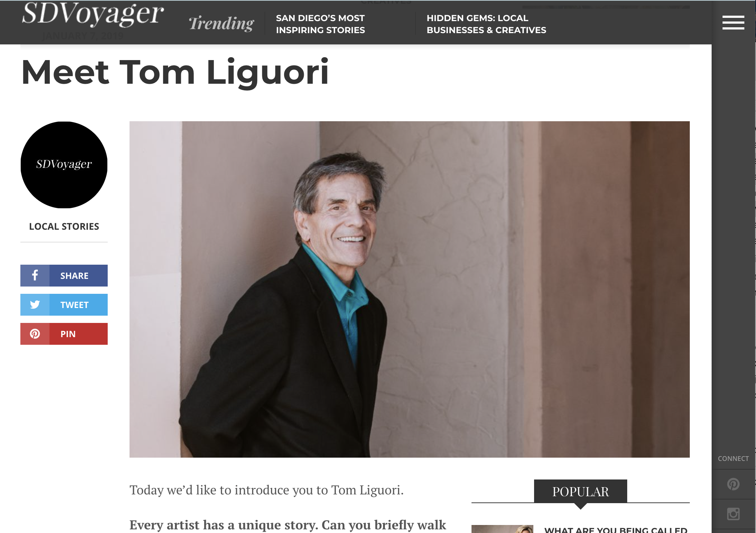Click the SDVoyager header logo
Viewport: 756px width, 533px height.
pos(93,15)
